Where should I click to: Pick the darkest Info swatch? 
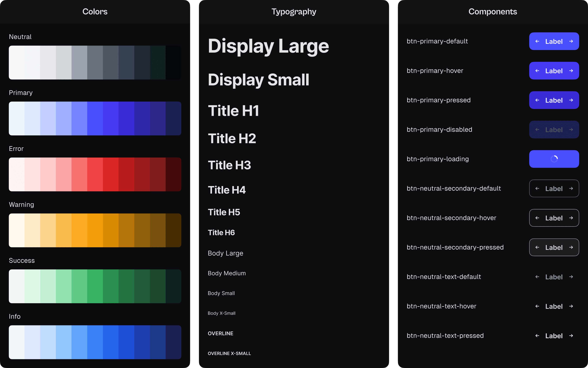[x=173, y=342]
